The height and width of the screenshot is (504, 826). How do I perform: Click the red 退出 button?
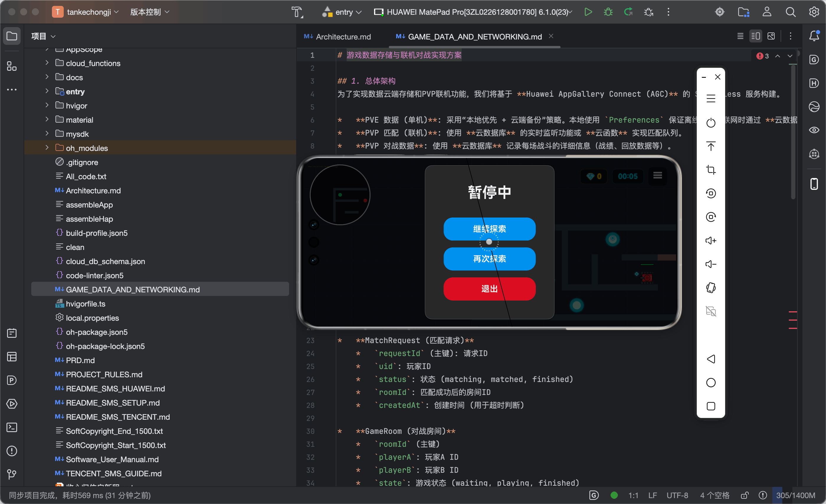point(489,289)
